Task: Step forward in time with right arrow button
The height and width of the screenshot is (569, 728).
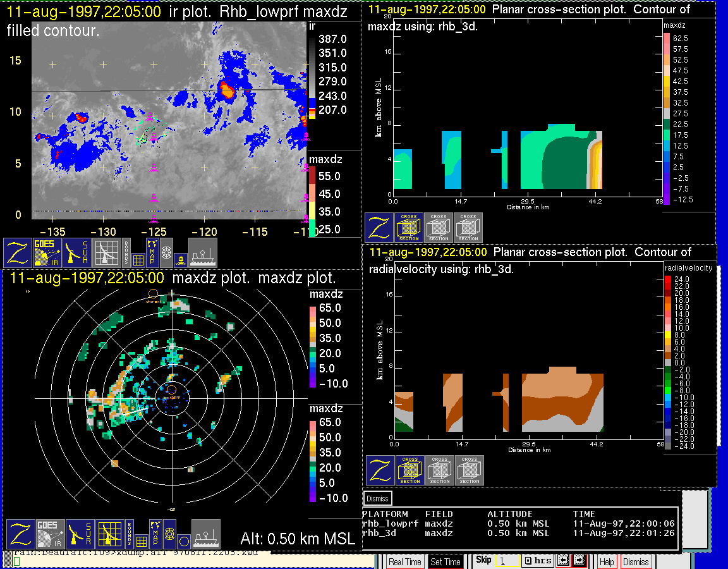Action: point(578,561)
